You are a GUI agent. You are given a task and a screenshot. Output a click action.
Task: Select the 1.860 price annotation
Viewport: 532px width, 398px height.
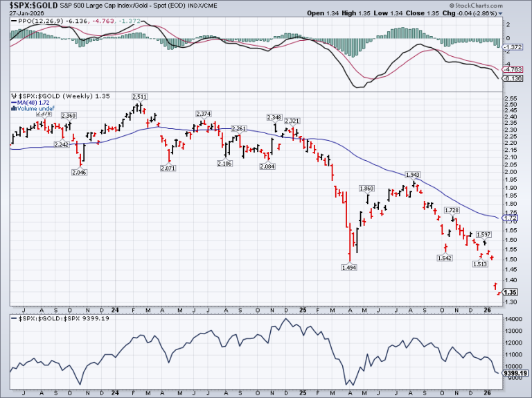(x=366, y=189)
